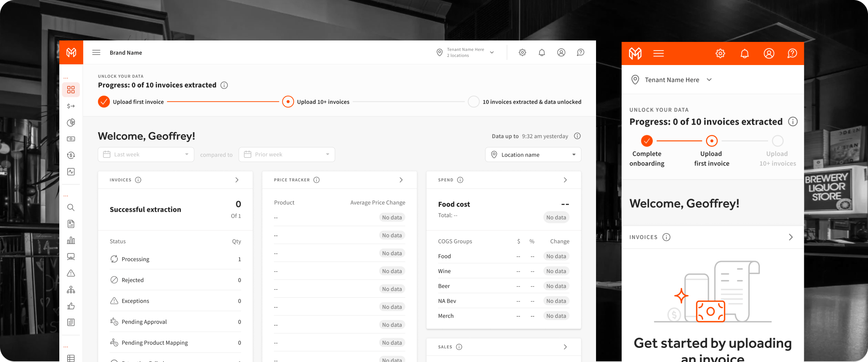Click the warning triangle icon in sidebar

click(x=71, y=273)
